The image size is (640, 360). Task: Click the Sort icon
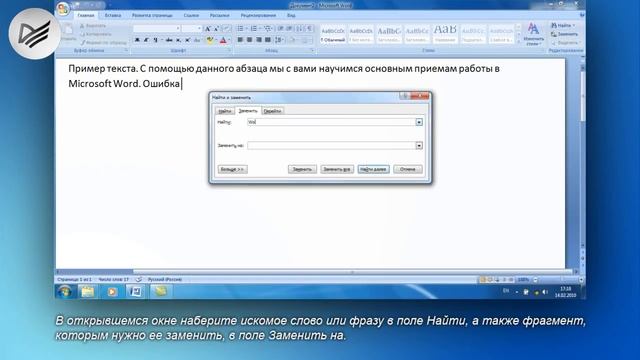click(300, 29)
